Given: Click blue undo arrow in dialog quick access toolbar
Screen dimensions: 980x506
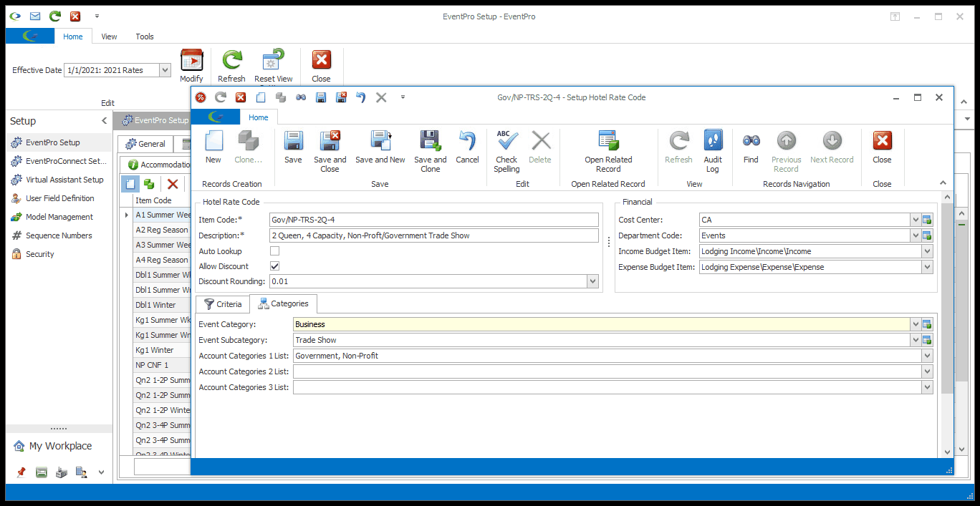Looking at the screenshot, I should (361, 97).
